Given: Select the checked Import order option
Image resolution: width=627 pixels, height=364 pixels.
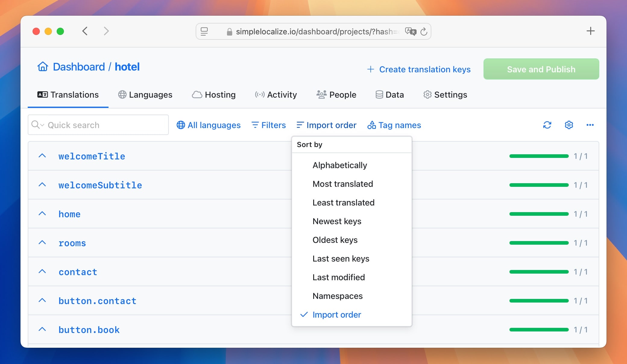Looking at the screenshot, I should [352, 315].
